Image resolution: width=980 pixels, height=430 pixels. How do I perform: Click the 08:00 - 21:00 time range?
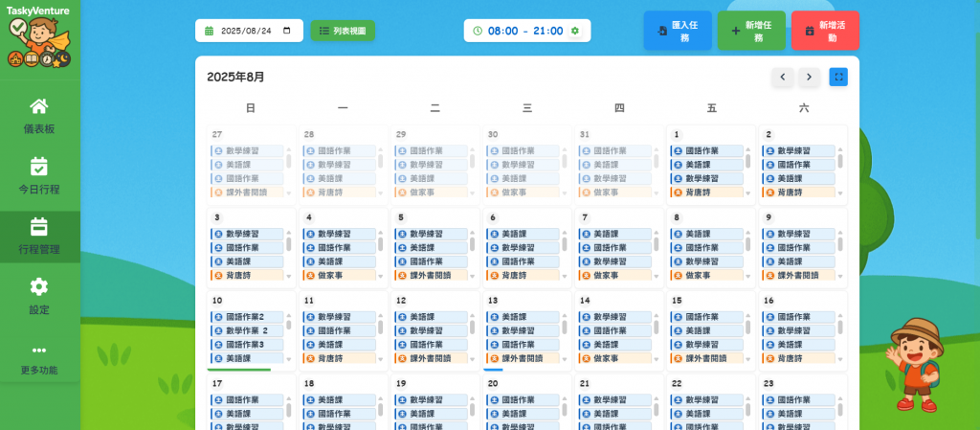pos(525,31)
